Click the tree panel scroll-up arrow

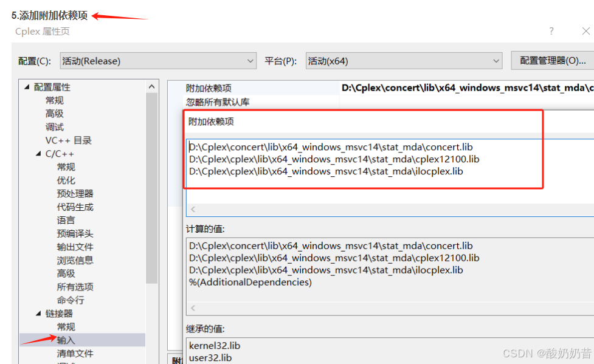coord(152,87)
